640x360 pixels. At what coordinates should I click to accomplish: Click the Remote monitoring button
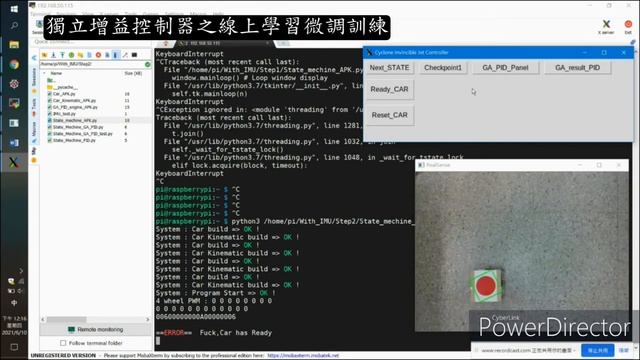pos(95,329)
